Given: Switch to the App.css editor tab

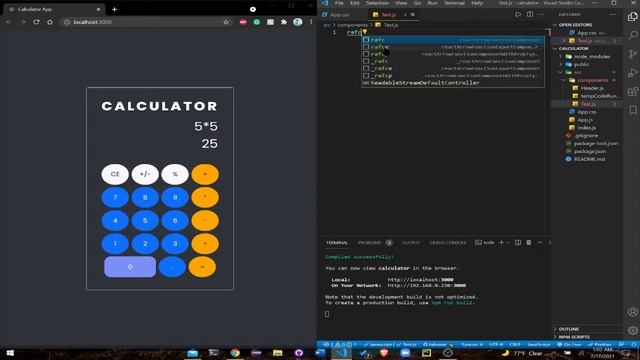Looking at the screenshot, I should point(340,14).
